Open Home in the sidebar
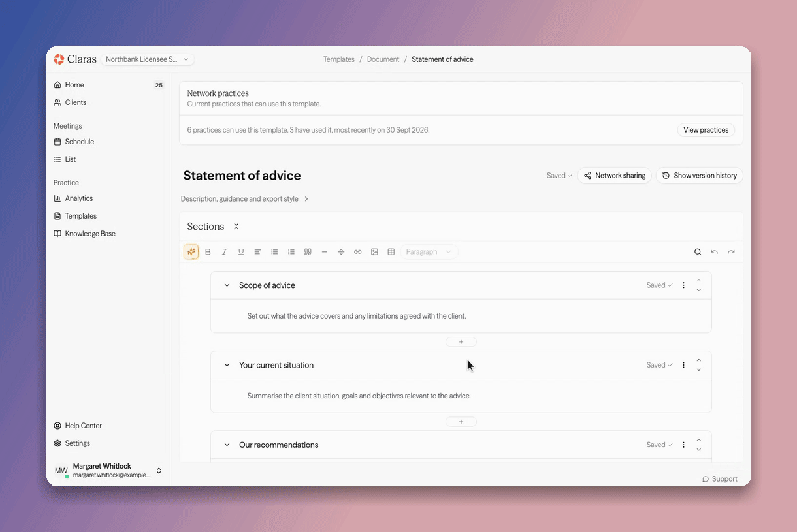797x532 pixels. tap(108, 85)
